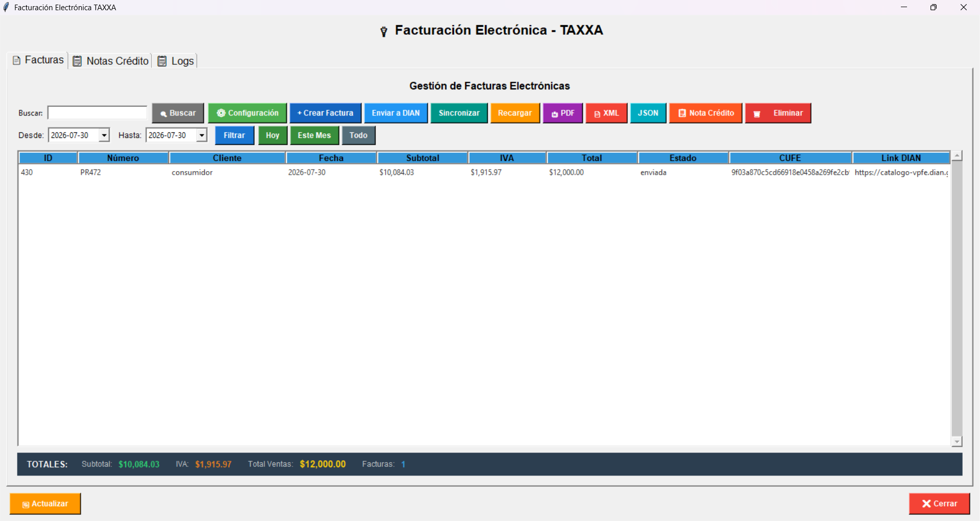
Task: Click the table scrollbar up arrow
Action: coord(957,156)
